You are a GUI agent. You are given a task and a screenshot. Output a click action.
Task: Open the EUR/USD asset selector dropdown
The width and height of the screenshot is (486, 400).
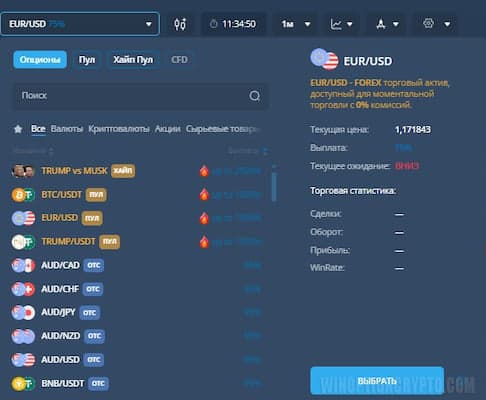point(80,24)
